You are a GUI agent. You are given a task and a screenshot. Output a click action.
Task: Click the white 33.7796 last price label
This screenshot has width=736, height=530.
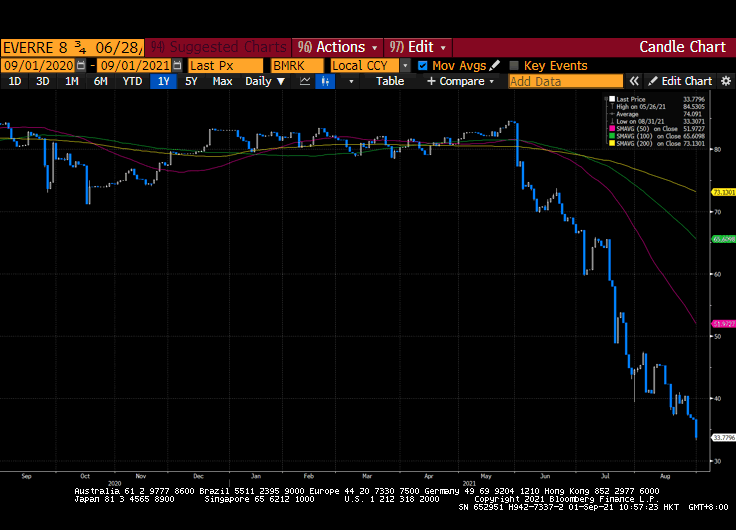coord(724,438)
